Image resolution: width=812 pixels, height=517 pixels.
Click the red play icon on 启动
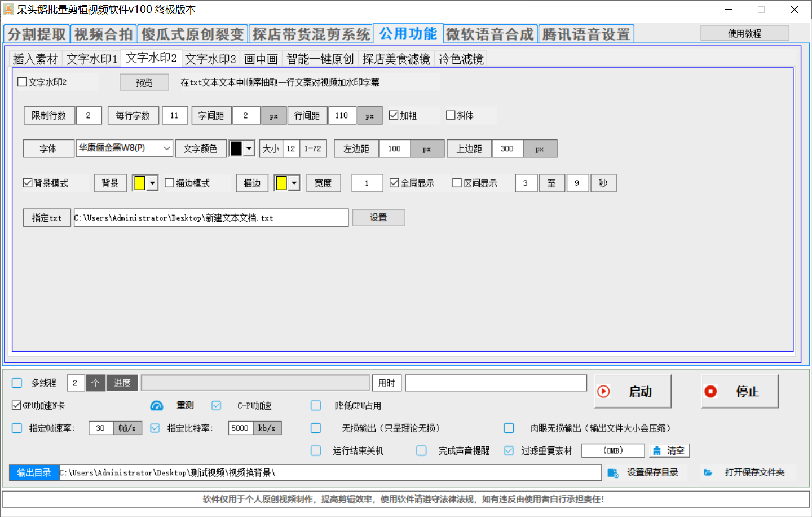tap(603, 392)
